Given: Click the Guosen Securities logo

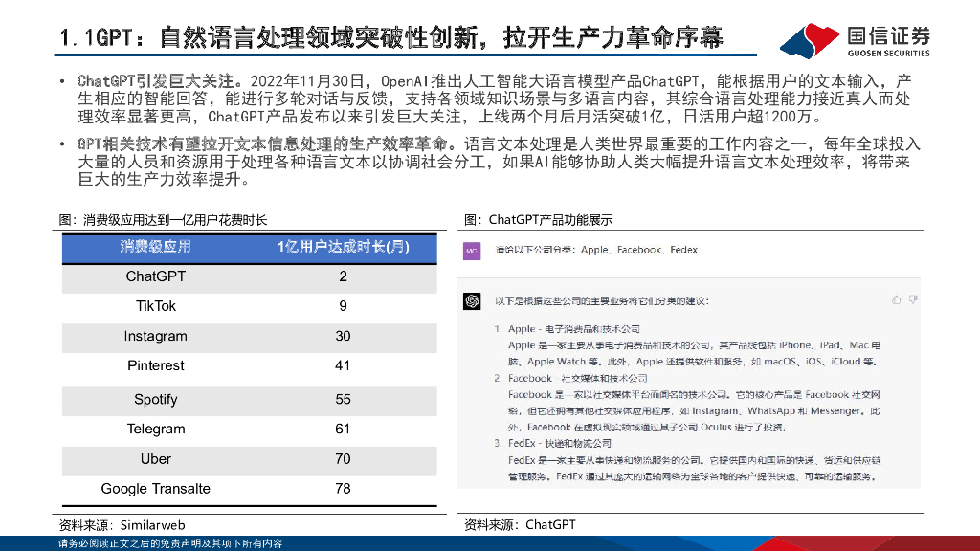Looking at the screenshot, I should (x=855, y=40).
